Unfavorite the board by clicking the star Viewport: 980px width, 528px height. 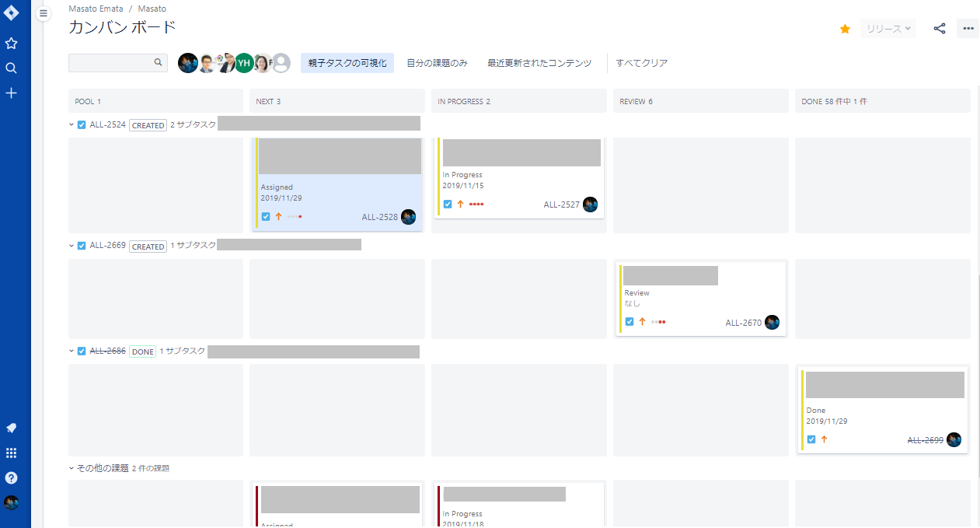point(845,28)
